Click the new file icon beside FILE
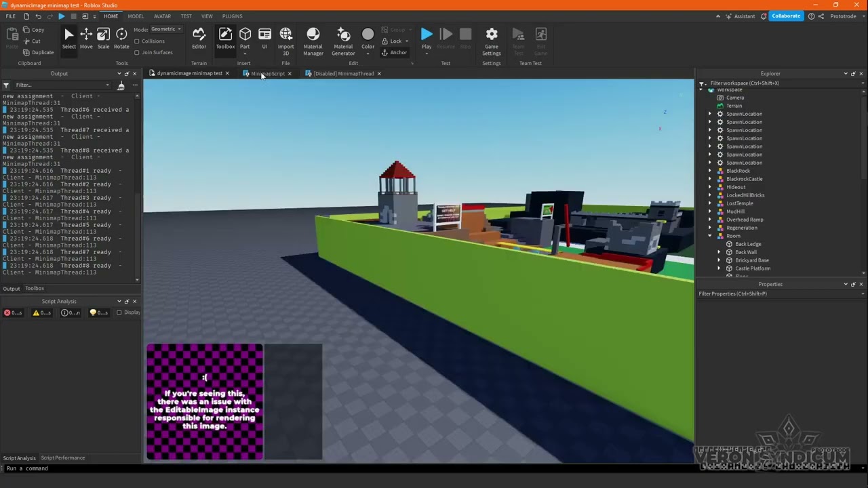Viewport: 868px width, 488px height. click(26, 16)
